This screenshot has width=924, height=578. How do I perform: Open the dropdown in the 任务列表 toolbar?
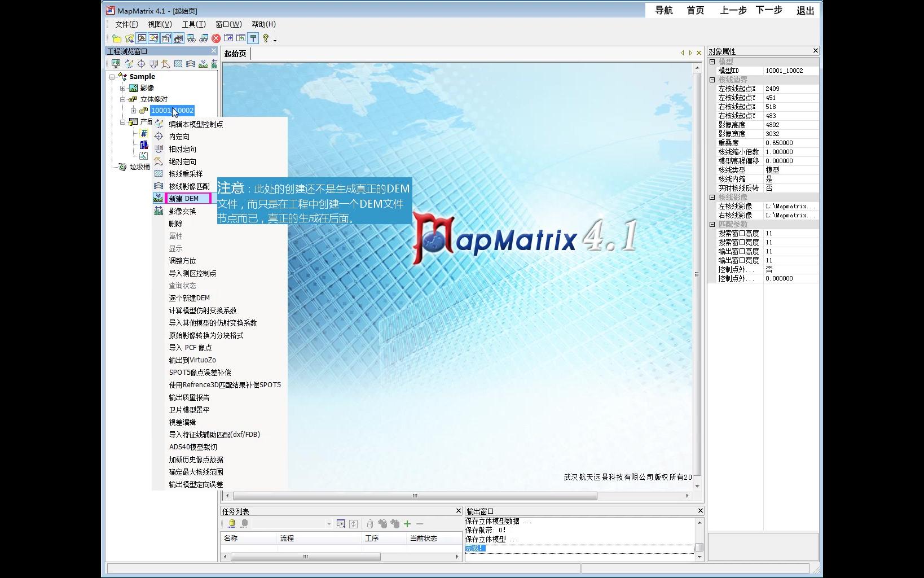[329, 523]
